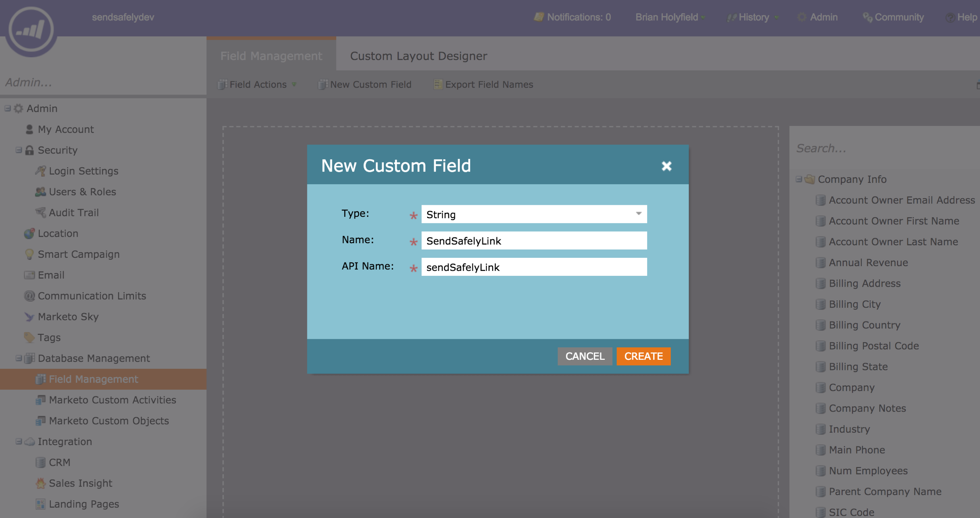The image size is (980, 518).
Task: Click the Annual Revenue field icon
Action: click(x=821, y=263)
